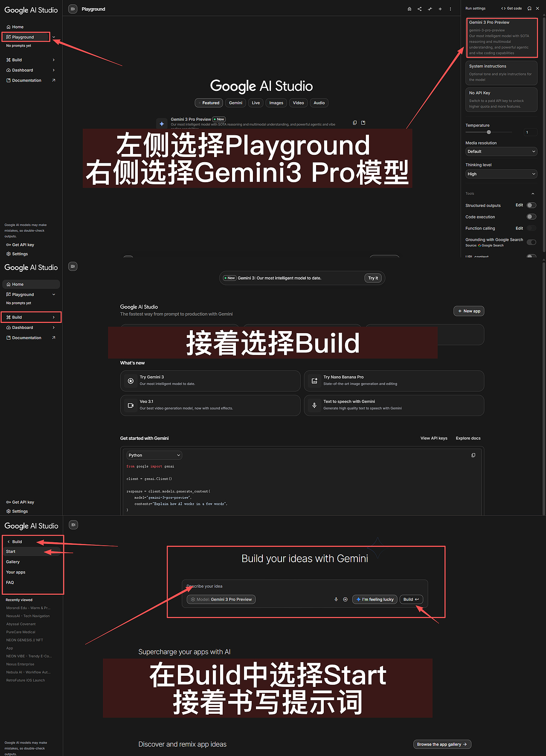
Task: Collapse the Tools section chevron
Action: (x=533, y=194)
